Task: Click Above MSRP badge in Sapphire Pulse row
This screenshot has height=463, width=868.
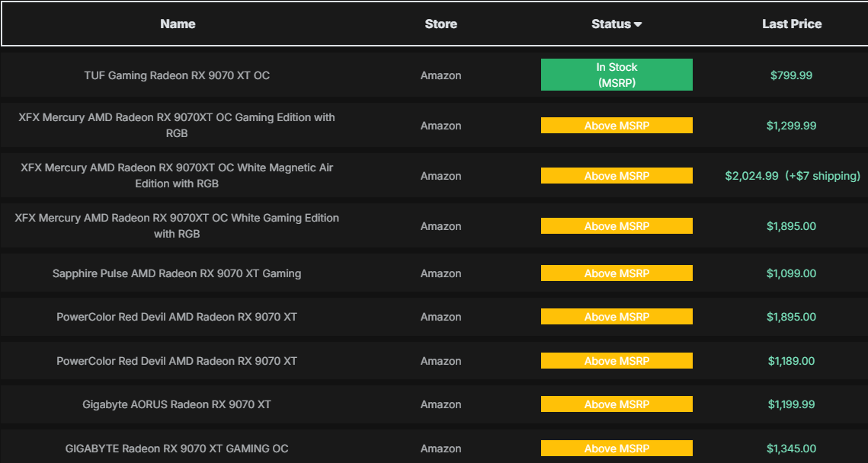Action: click(x=617, y=273)
